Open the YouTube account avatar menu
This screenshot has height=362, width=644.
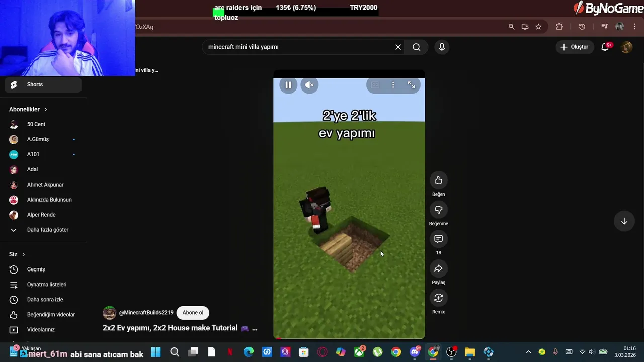(626, 47)
